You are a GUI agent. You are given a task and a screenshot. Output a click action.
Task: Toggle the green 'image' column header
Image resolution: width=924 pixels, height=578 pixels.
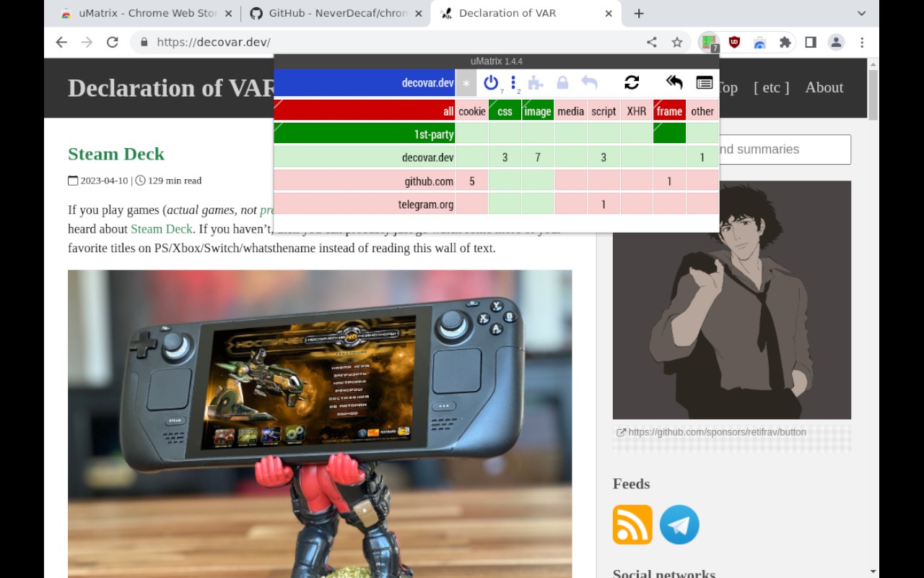tap(538, 111)
